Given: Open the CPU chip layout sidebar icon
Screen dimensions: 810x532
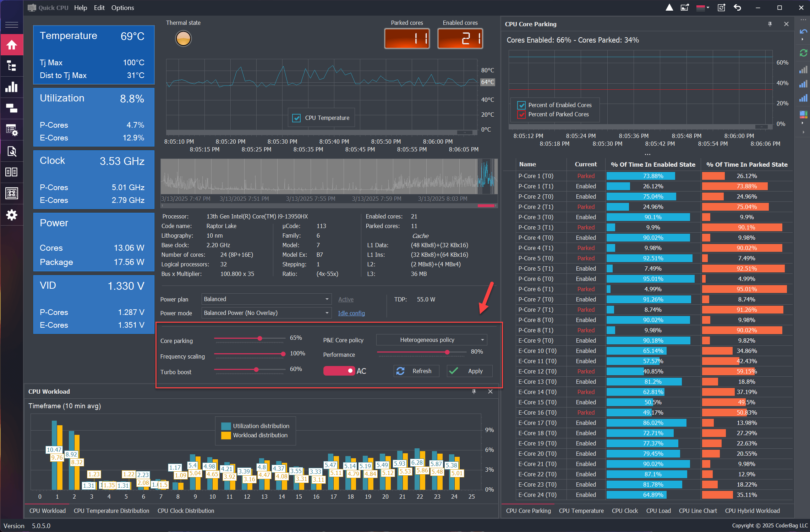Looking at the screenshot, I should pos(12,193).
